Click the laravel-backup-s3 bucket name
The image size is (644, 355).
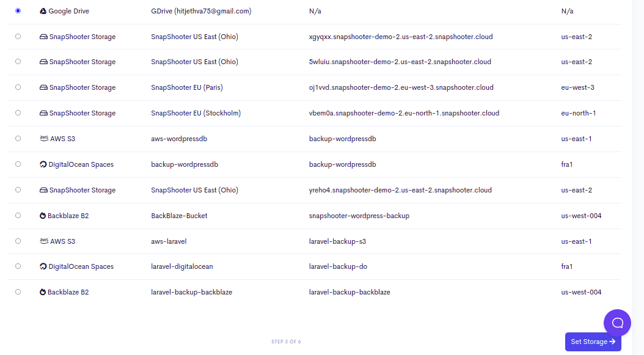(x=338, y=241)
